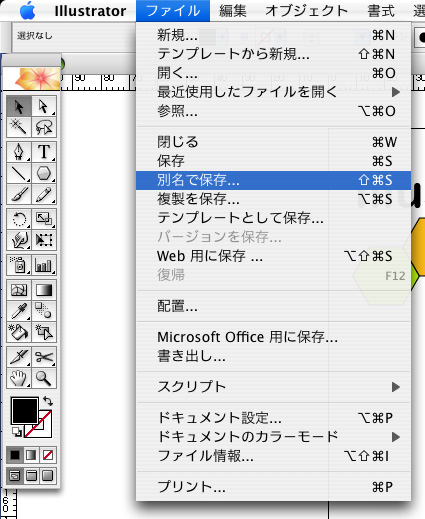Select the Direct Selection (white arrow) tool
Viewport: 425px width, 519px height.
44,106
